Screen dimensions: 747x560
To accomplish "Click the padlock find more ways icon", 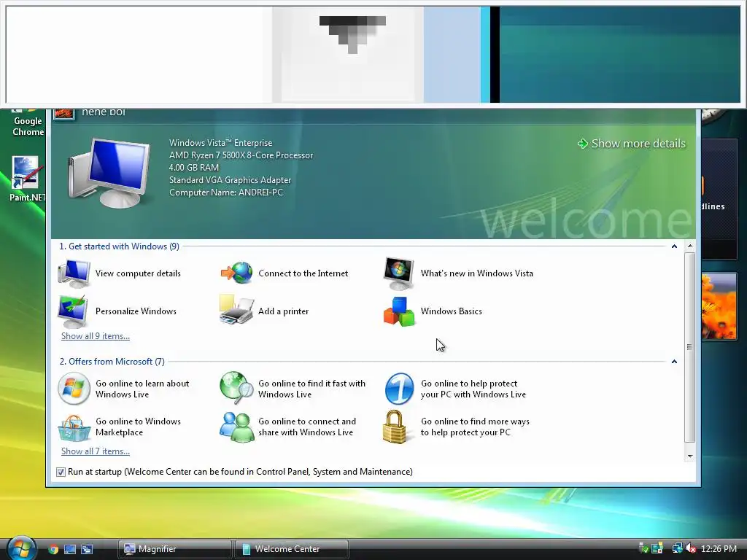I will click(x=395, y=427).
